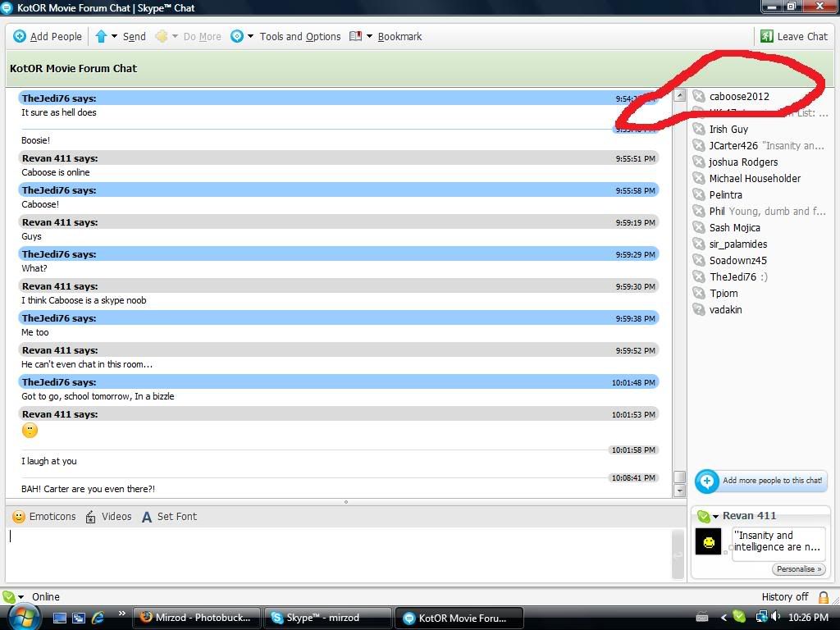Open the Tools and Options dropdown

(x=250, y=36)
